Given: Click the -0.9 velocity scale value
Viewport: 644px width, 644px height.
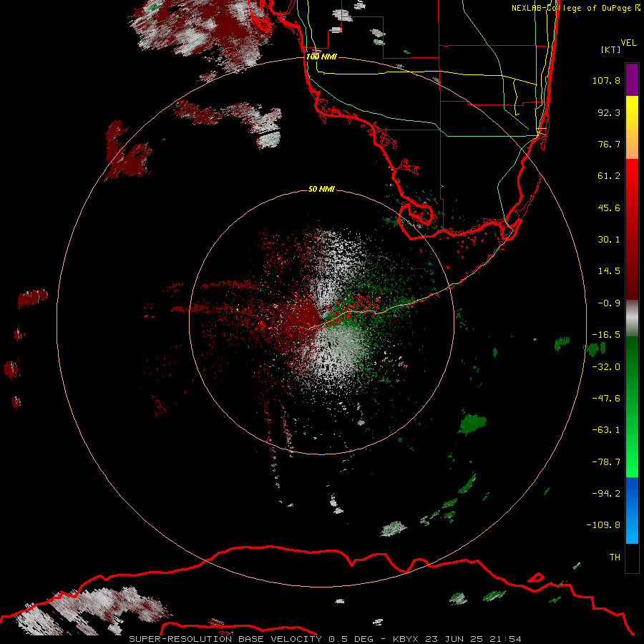Looking at the screenshot, I should 609,303.
